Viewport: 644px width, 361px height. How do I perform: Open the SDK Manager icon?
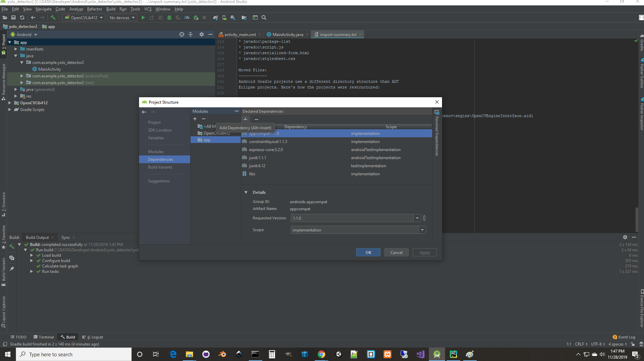point(233,17)
